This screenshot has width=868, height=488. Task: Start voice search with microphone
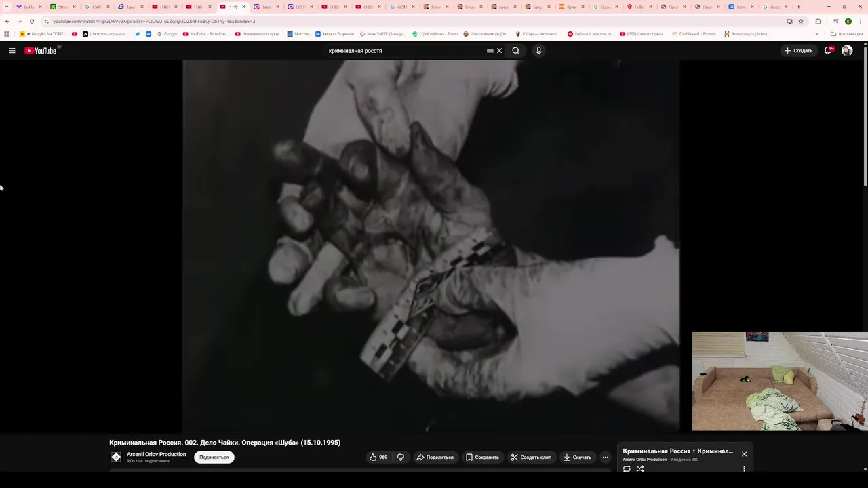pos(538,51)
